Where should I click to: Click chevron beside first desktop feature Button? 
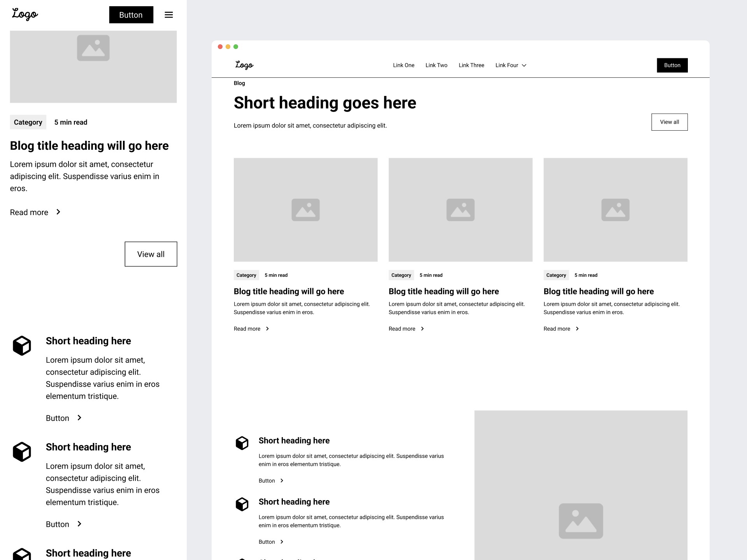282,481
